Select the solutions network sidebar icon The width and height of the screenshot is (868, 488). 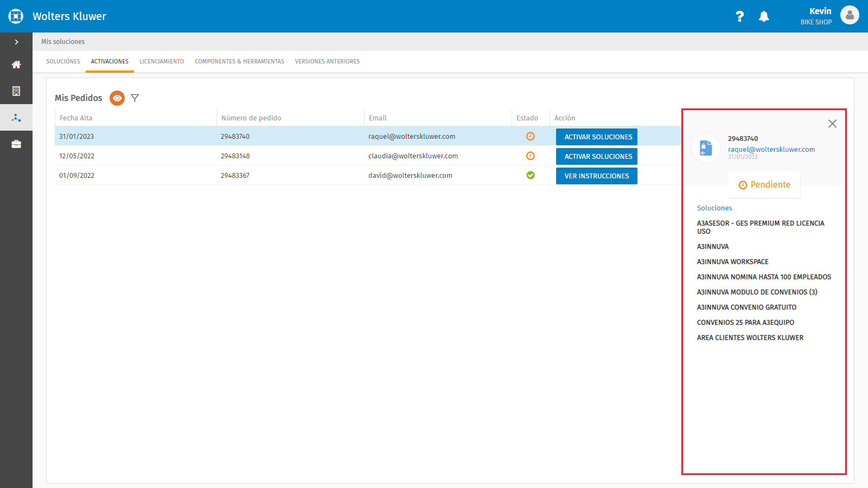16,118
